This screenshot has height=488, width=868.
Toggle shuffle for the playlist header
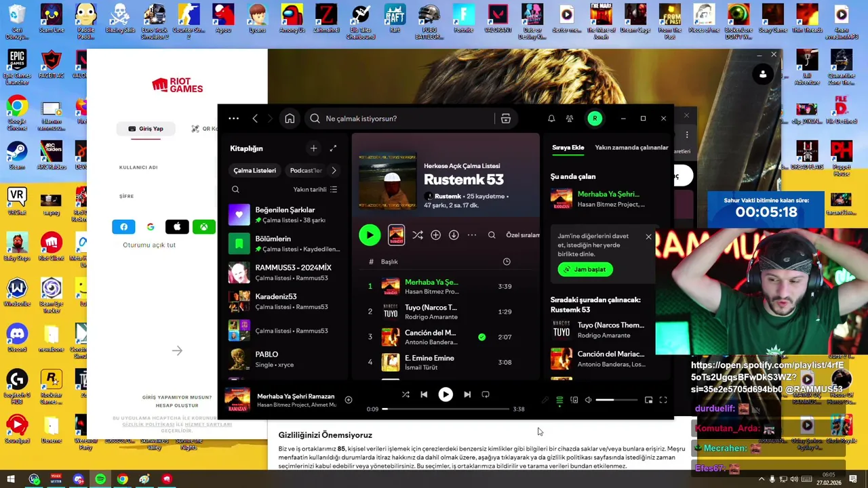(418, 235)
